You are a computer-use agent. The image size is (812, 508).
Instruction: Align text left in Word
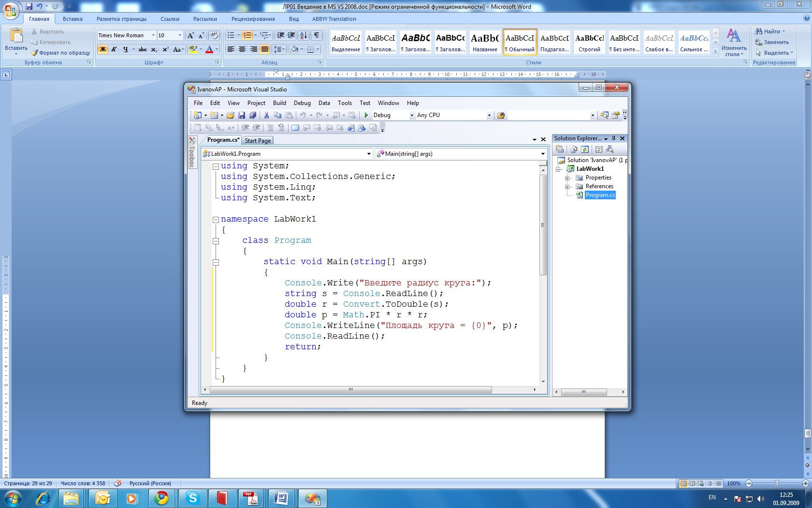[231, 49]
